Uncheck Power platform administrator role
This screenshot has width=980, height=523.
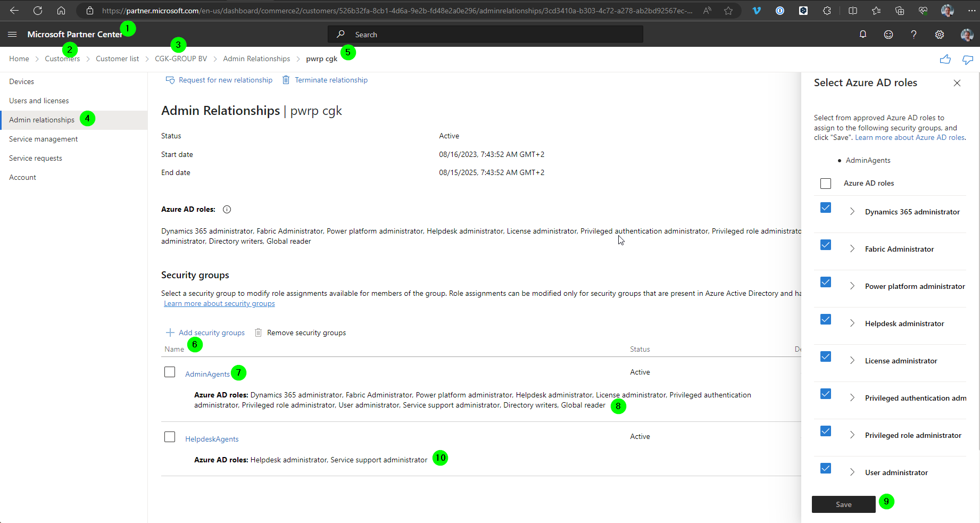pos(826,282)
